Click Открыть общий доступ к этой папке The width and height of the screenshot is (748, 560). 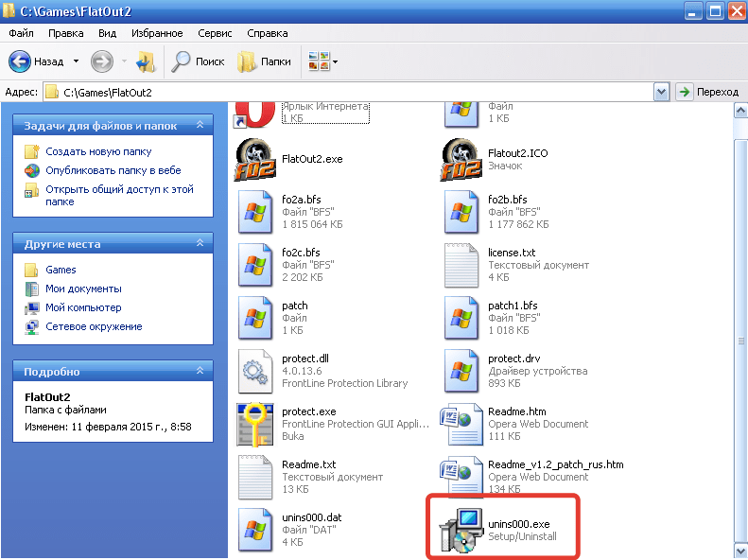[119, 195]
